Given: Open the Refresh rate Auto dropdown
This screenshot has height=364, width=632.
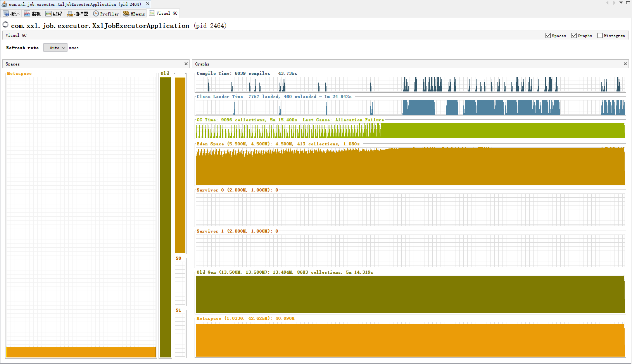Looking at the screenshot, I should 55,48.
